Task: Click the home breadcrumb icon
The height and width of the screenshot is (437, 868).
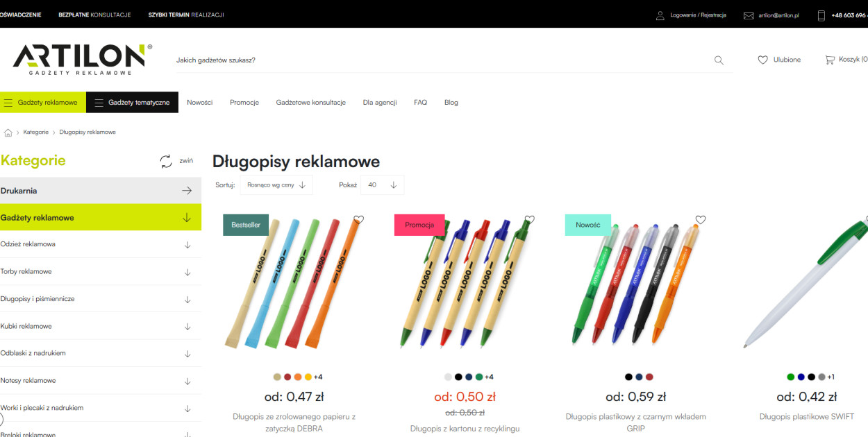Action: click(x=8, y=132)
